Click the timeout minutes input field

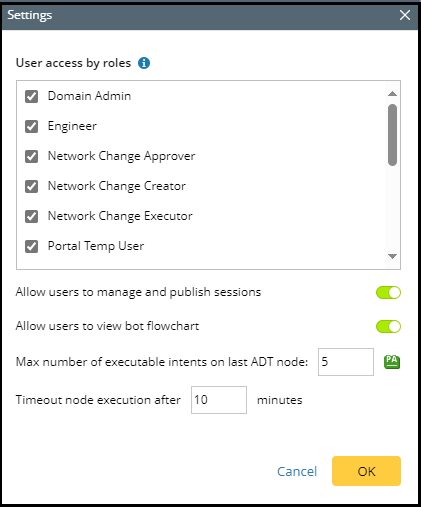(x=219, y=400)
